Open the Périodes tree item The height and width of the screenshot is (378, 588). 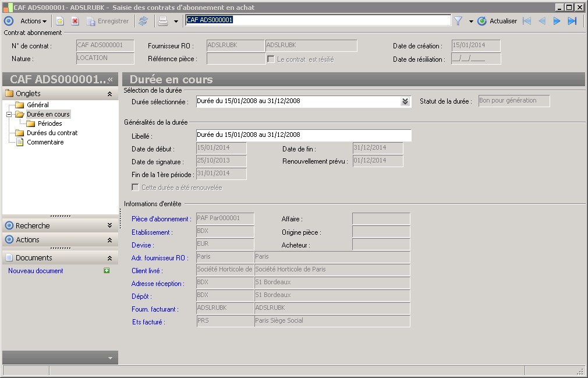coord(49,123)
